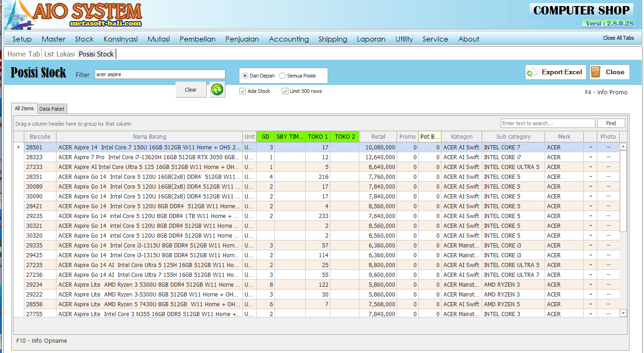
Task: Open the photo ellipsis for barcode 28558
Action: (x=608, y=304)
